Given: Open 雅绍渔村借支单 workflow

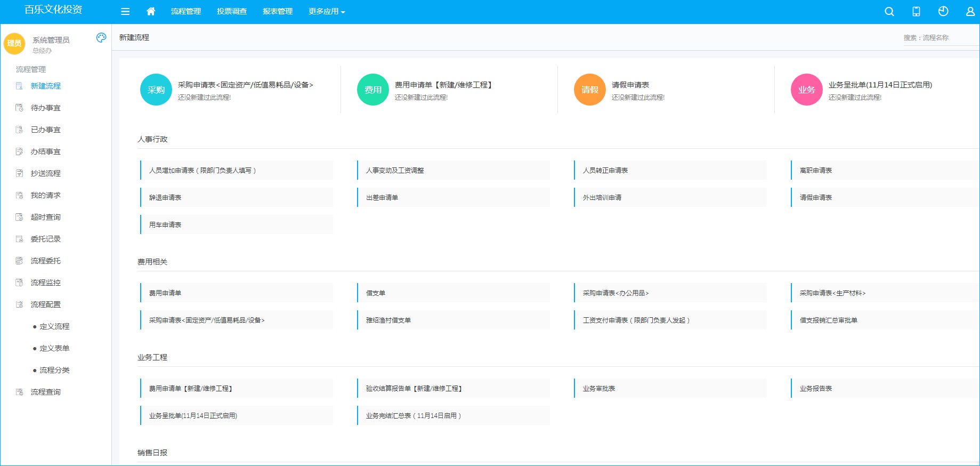Looking at the screenshot, I should tap(453, 320).
